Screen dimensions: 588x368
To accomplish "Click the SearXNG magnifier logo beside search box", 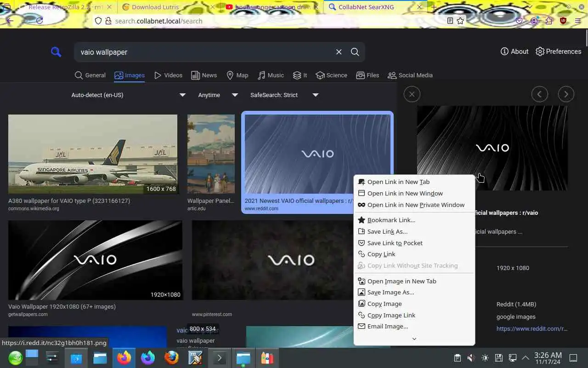I will [56, 52].
